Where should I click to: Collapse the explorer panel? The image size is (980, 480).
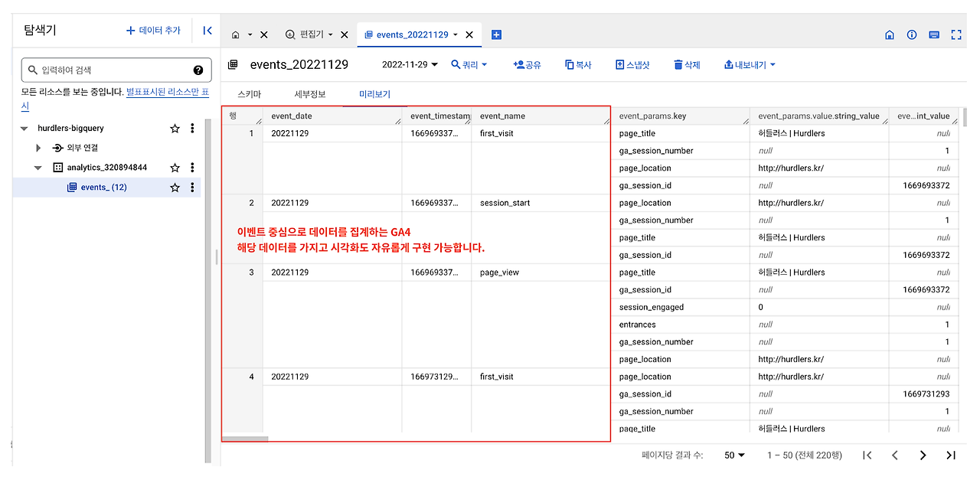click(x=207, y=31)
